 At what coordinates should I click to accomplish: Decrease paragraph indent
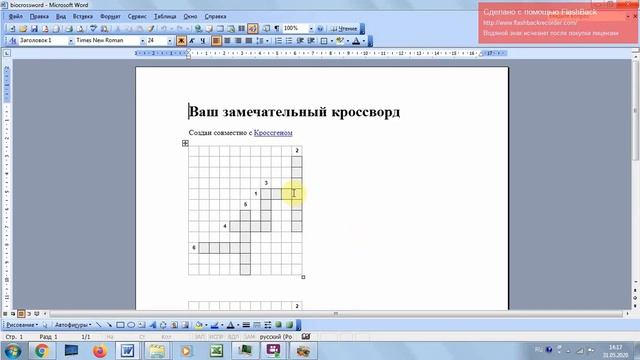pyautogui.click(x=300, y=40)
